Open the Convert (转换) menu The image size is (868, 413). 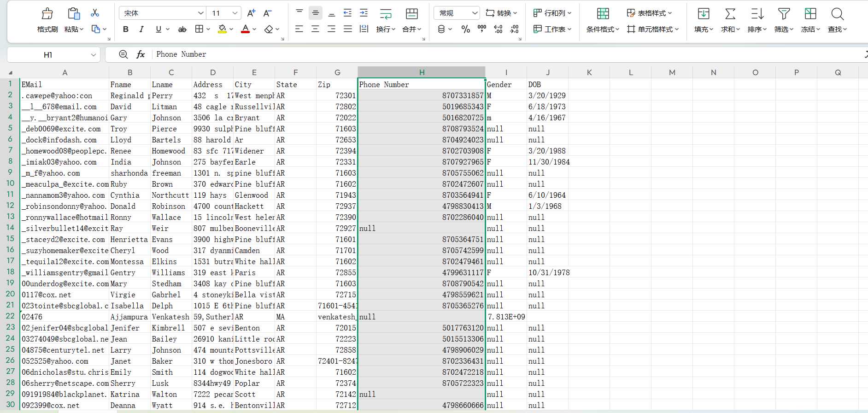[x=502, y=13]
